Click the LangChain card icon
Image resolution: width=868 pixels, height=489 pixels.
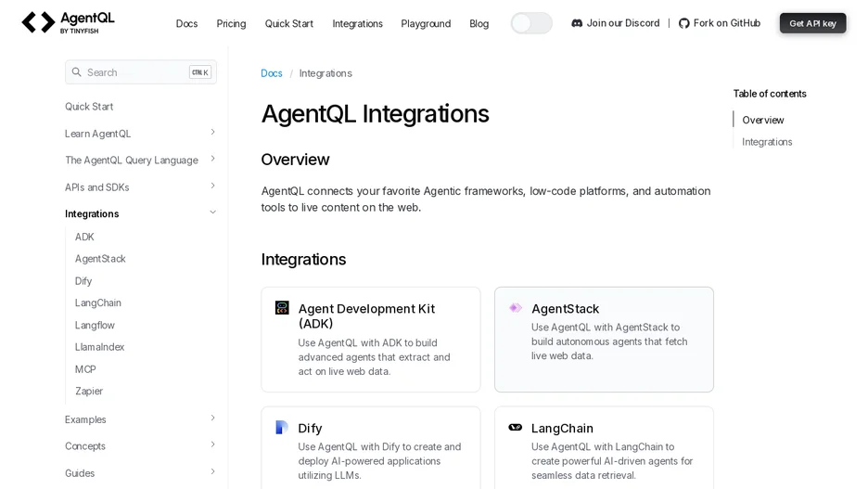click(x=516, y=427)
